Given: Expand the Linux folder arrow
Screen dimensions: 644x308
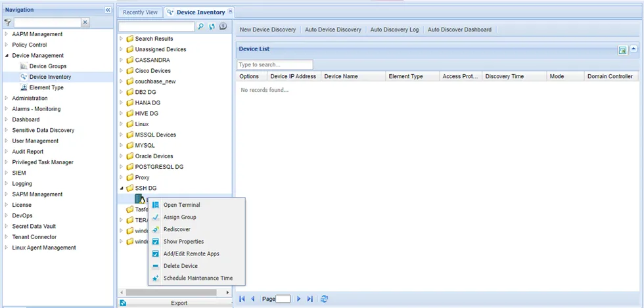Looking at the screenshot, I should click(121, 124).
